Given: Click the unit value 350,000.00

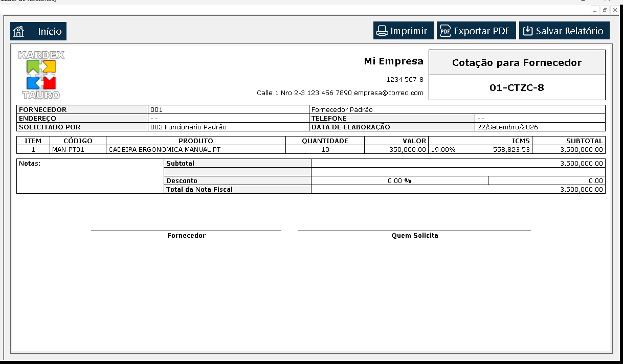Looking at the screenshot, I should pyautogui.click(x=408, y=150).
